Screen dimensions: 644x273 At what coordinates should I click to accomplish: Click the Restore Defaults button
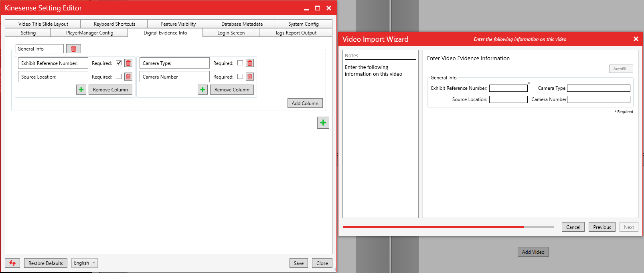46,263
